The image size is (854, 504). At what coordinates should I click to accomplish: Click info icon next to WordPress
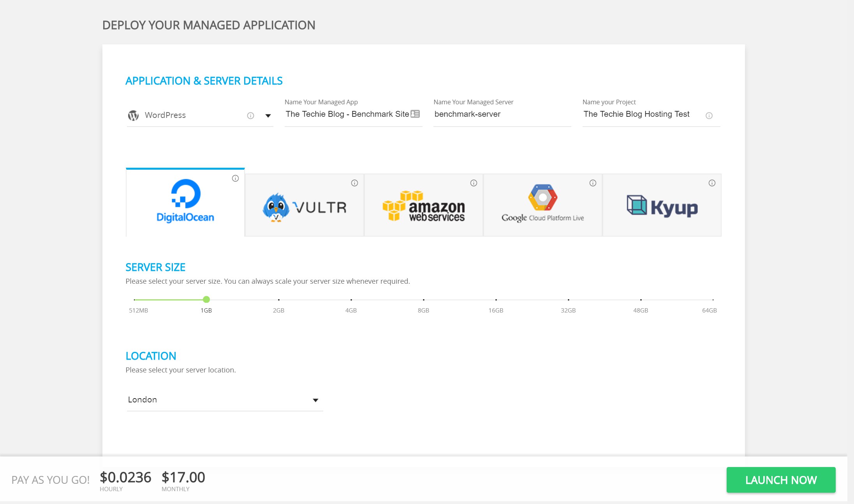tap(251, 116)
